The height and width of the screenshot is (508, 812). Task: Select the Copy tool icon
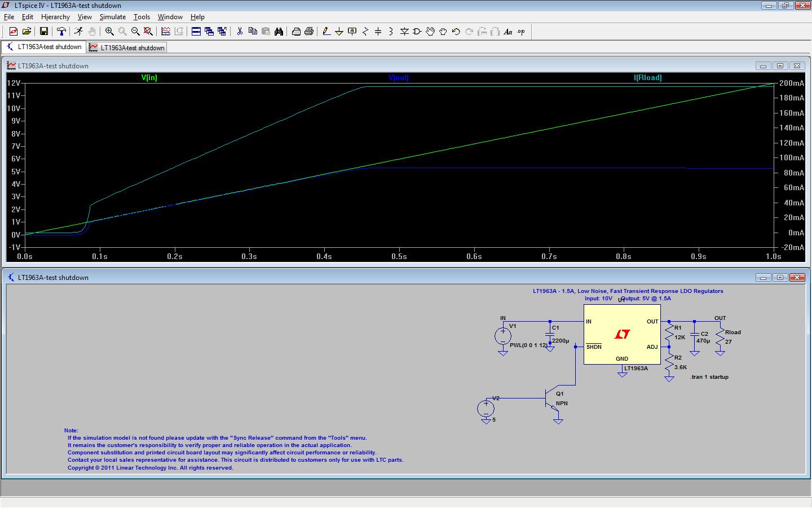coord(253,32)
